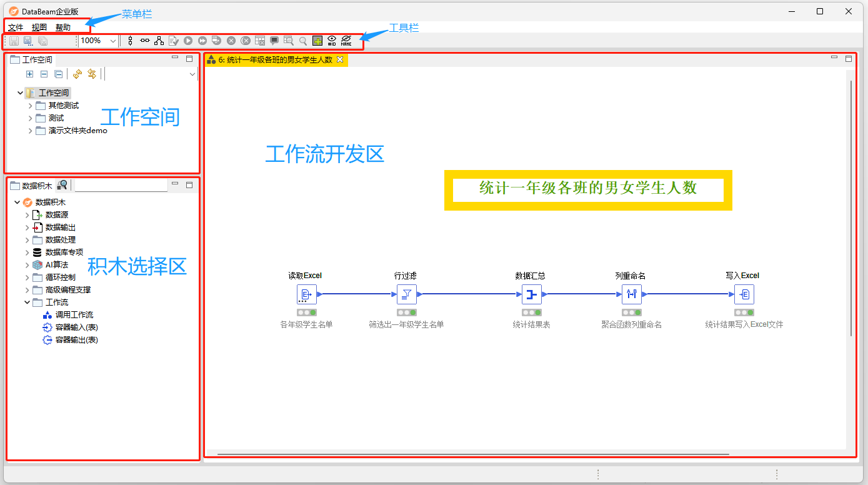The image size is (868, 485).
Task: Open the 视图 menu
Action: coord(39,27)
